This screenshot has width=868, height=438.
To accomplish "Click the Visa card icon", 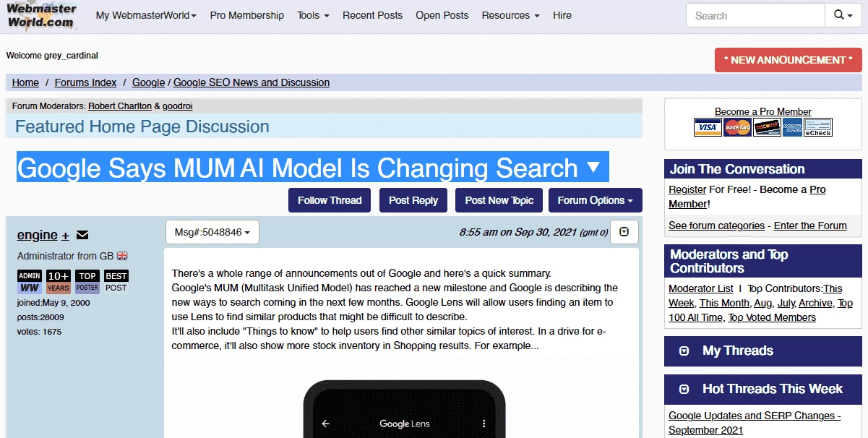I will pyautogui.click(x=708, y=127).
